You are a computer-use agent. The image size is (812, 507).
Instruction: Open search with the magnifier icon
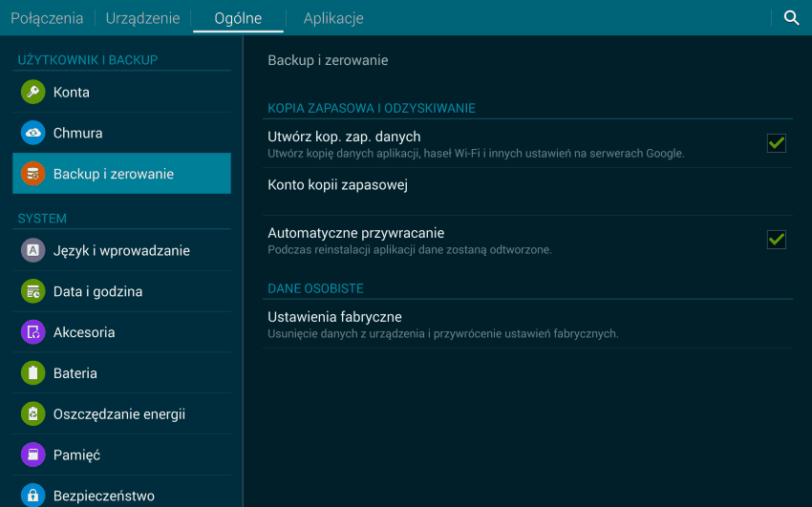coord(791,17)
